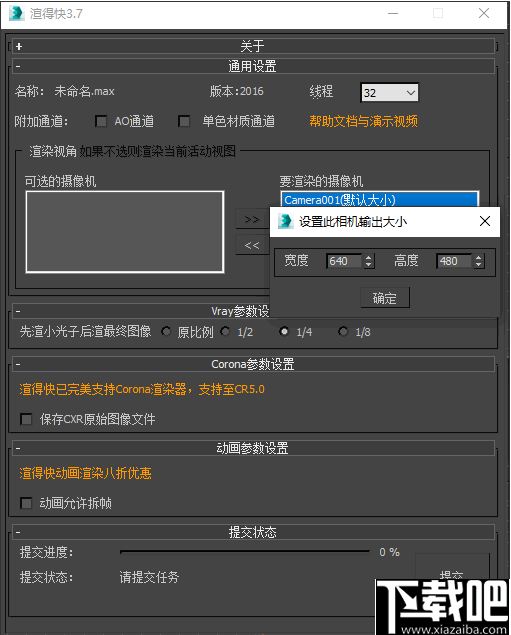The height and width of the screenshot is (635, 511).
Task: Click the >> add camera button
Action: 252,219
